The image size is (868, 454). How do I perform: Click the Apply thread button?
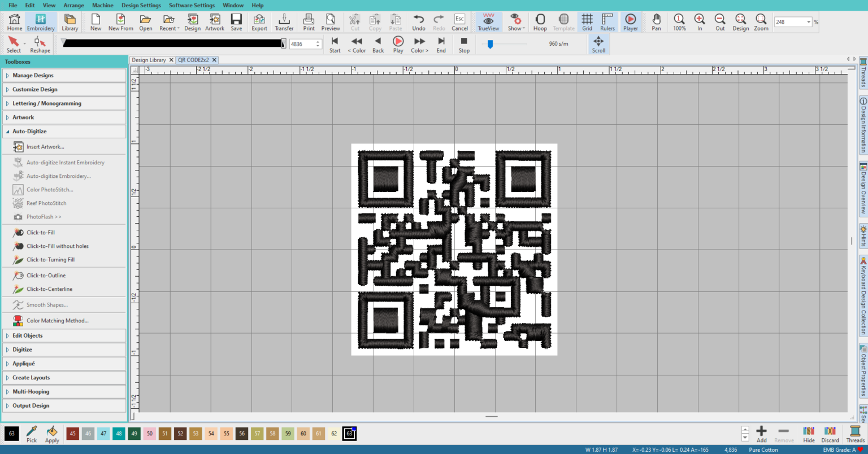[51, 434]
